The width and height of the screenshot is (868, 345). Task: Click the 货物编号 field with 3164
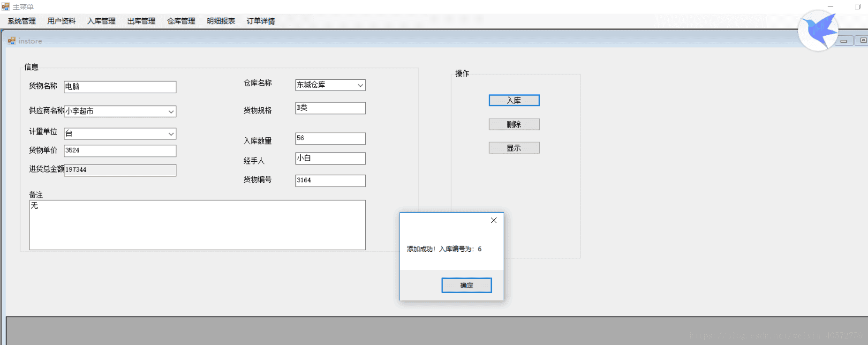click(331, 180)
